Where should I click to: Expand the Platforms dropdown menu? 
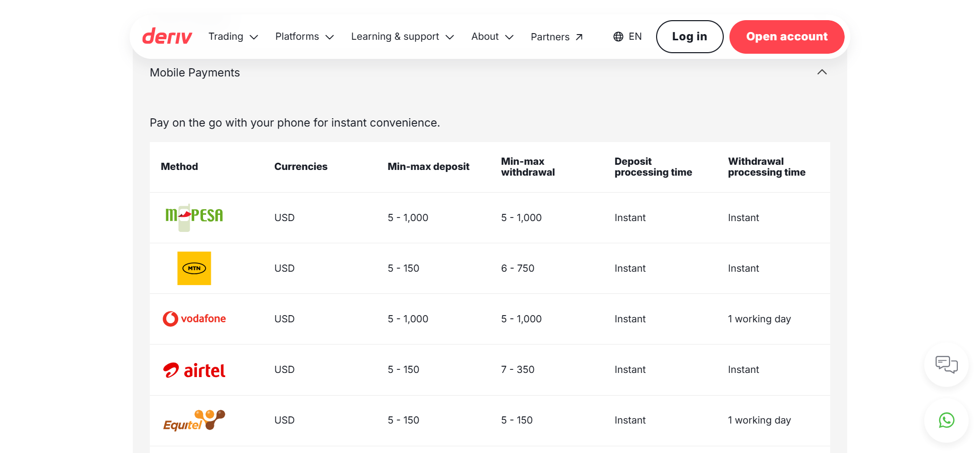(x=304, y=37)
